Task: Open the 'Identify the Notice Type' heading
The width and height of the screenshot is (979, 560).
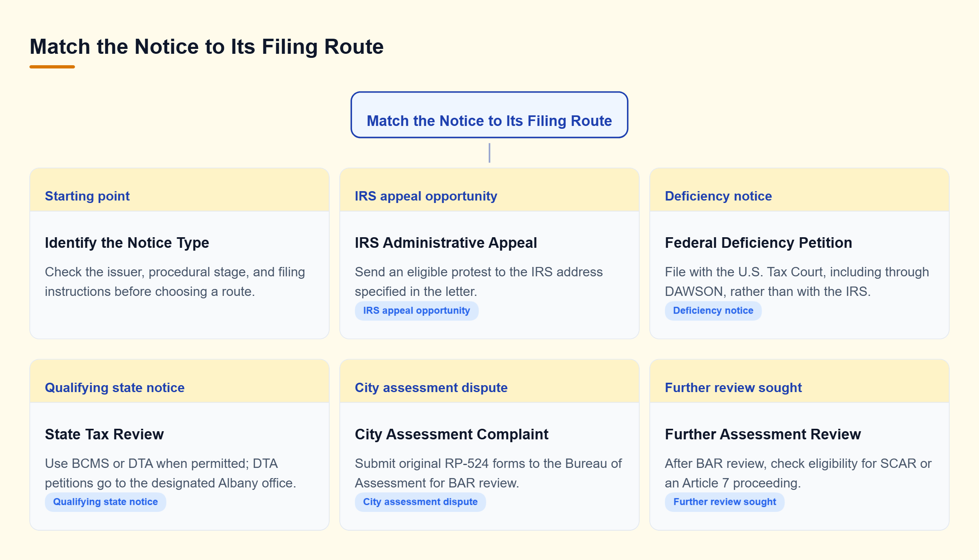Action: click(127, 243)
